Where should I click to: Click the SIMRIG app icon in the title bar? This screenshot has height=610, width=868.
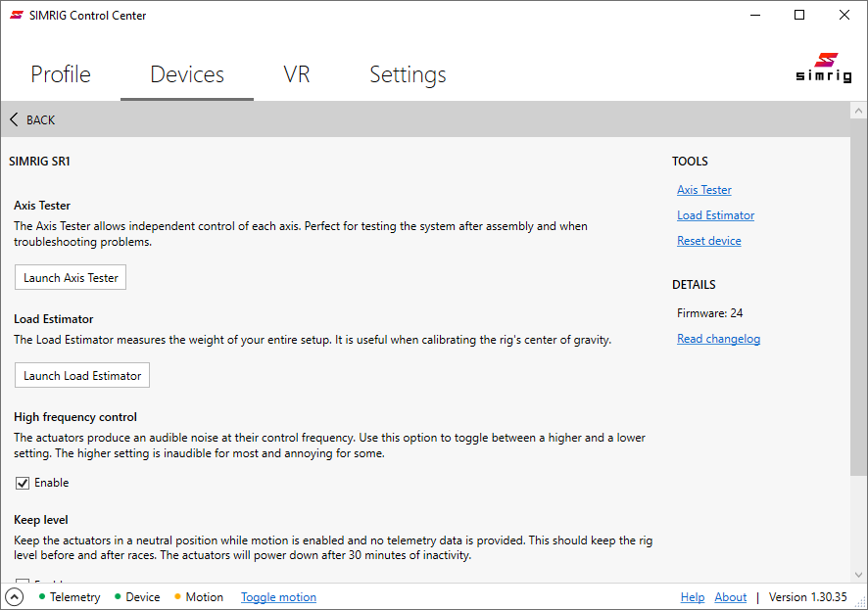(16, 15)
